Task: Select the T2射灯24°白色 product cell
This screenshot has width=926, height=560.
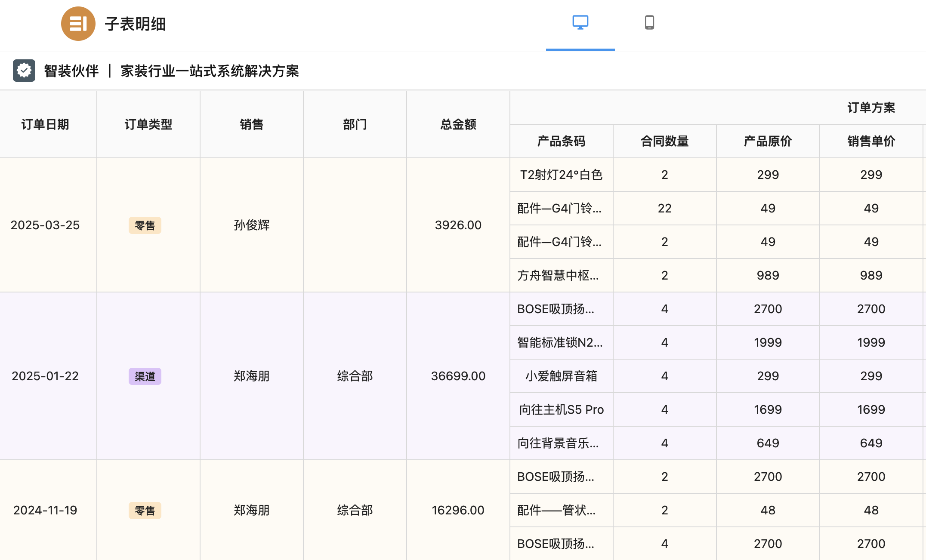Action: [x=561, y=175]
